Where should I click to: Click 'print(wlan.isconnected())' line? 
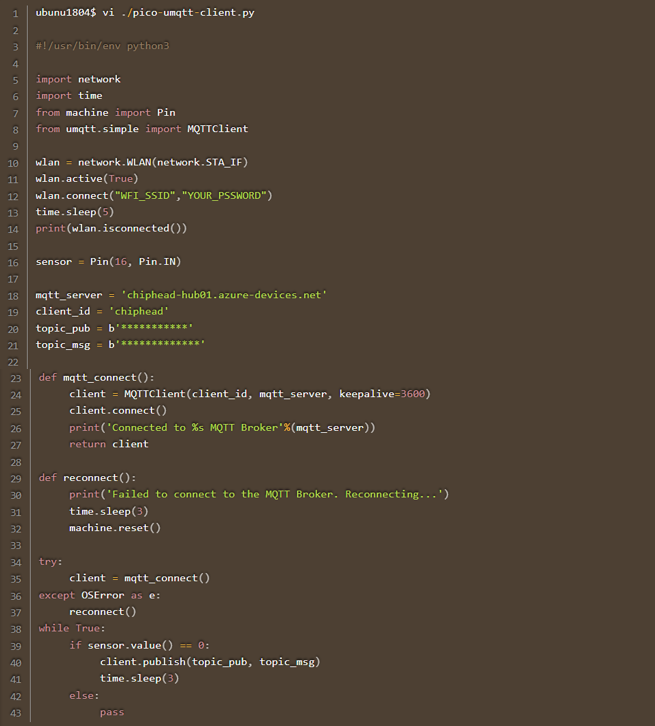point(112,228)
